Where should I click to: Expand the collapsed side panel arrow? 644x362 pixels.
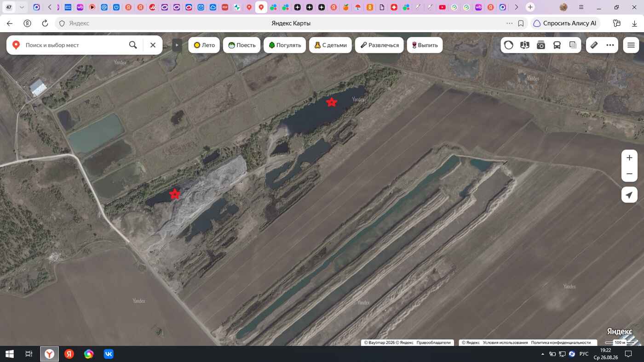click(177, 45)
